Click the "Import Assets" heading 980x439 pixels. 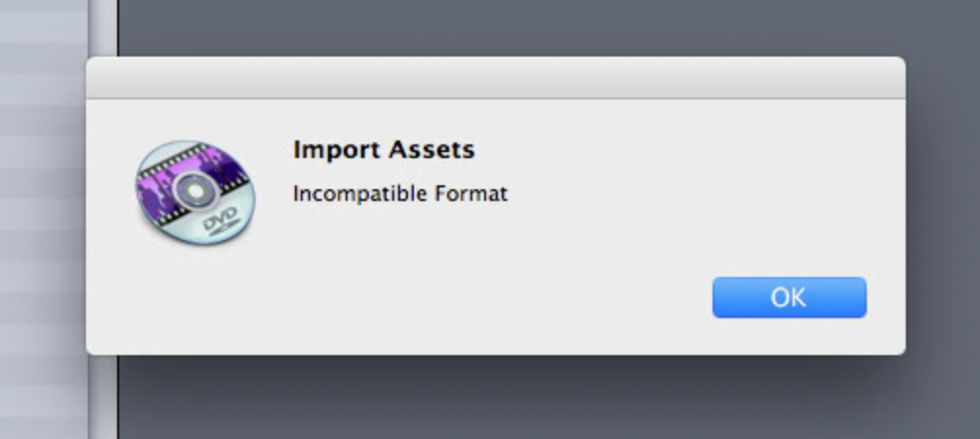click(384, 150)
